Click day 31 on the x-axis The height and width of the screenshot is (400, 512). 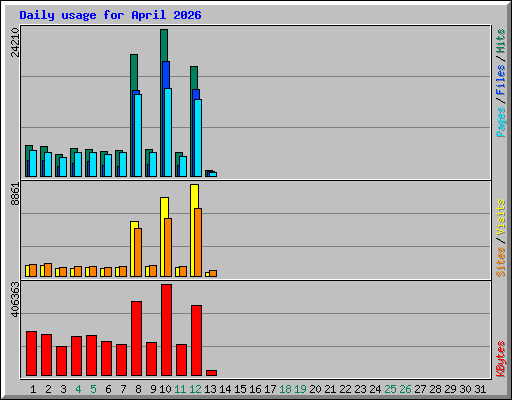[480, 389]
